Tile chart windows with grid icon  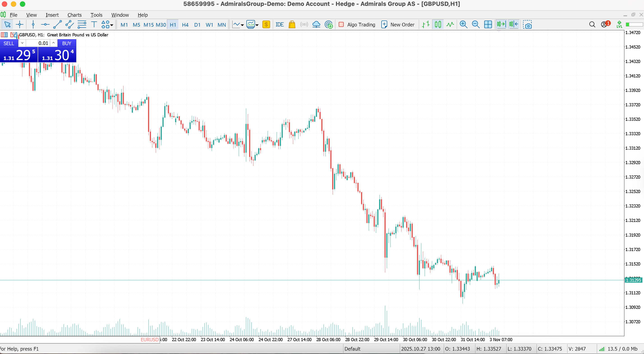[x=488, y=25]
